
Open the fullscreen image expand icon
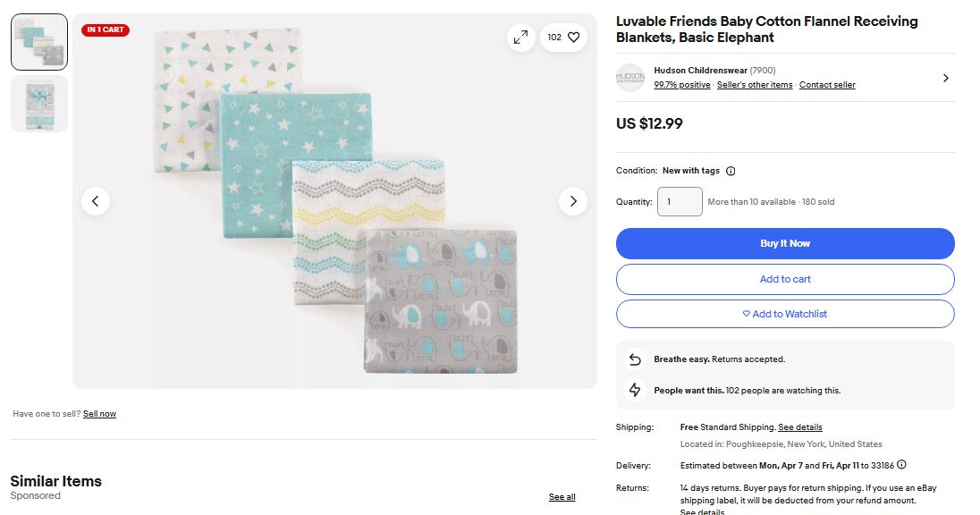coord(521,37)
